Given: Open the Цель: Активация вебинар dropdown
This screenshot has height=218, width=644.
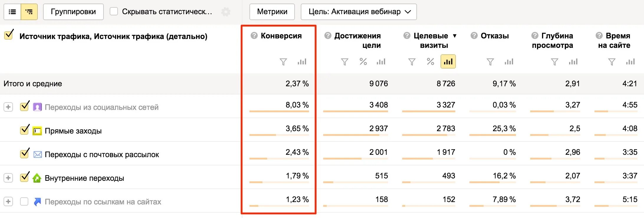Looking at the screenshot, I should [x=359, y=12].
